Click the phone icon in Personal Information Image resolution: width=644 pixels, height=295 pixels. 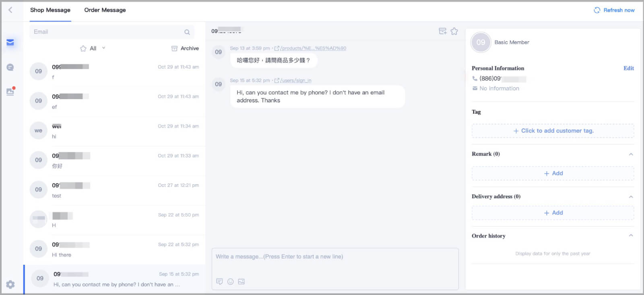(x=475, y=79)
